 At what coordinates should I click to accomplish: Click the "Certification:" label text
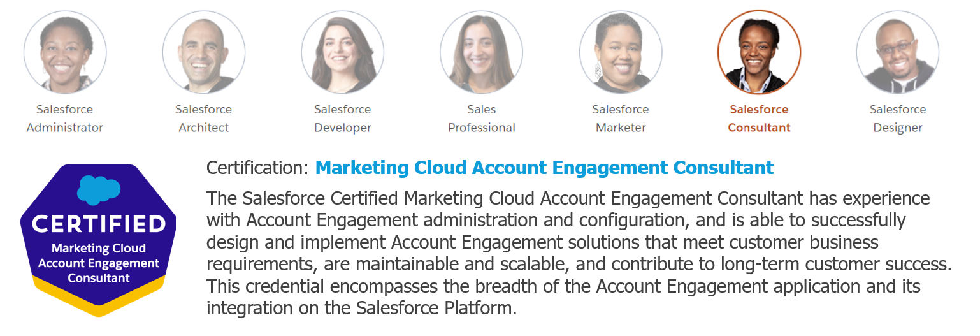[258, 168]
